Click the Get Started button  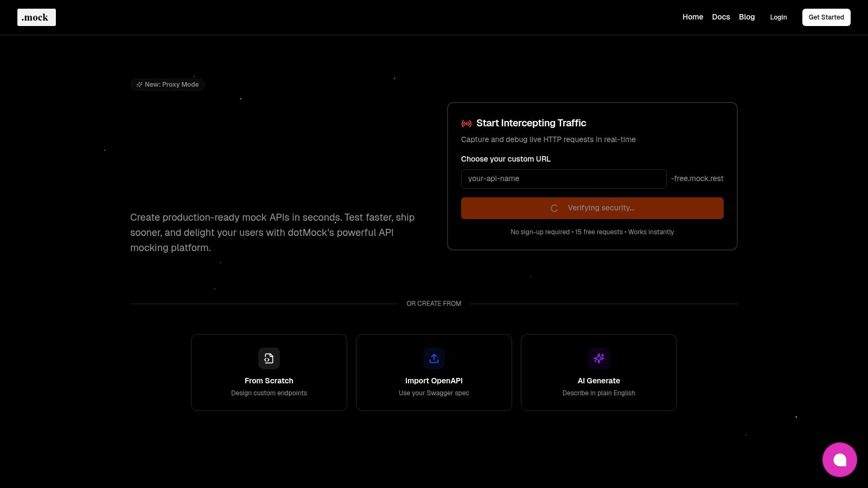(x=826, y=17)
